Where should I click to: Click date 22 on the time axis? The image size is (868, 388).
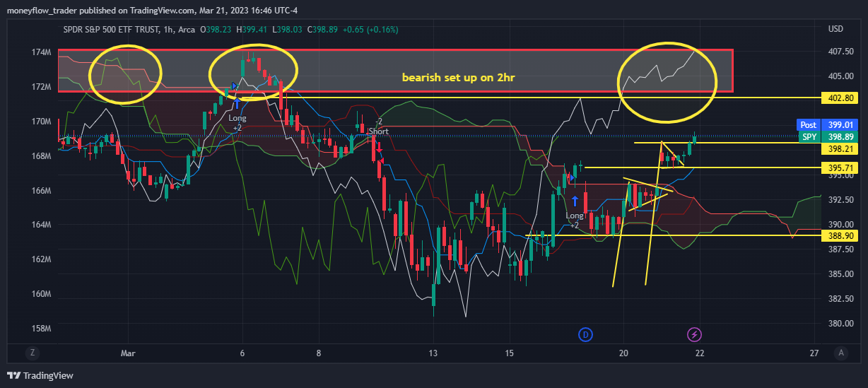coord(700,352)
